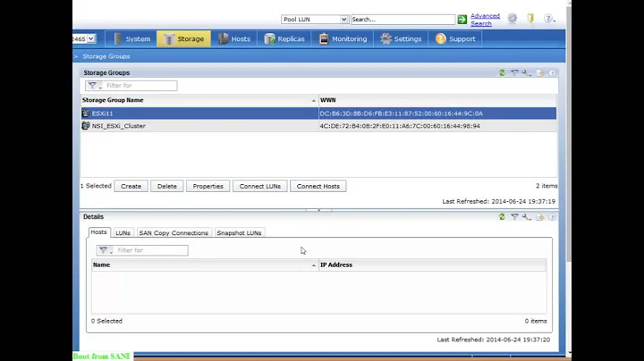Viewport: 644px width, 361px height.
Task: Click the WWN value starting with 4C:DE:72
Action: [400, 126]
